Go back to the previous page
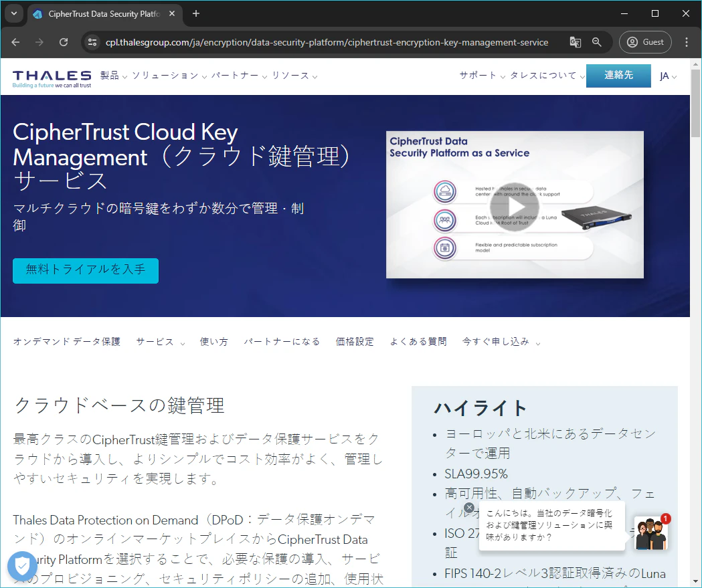Viewport: 702px width, 588px height. pyautogui.click(x=15, y=42)
